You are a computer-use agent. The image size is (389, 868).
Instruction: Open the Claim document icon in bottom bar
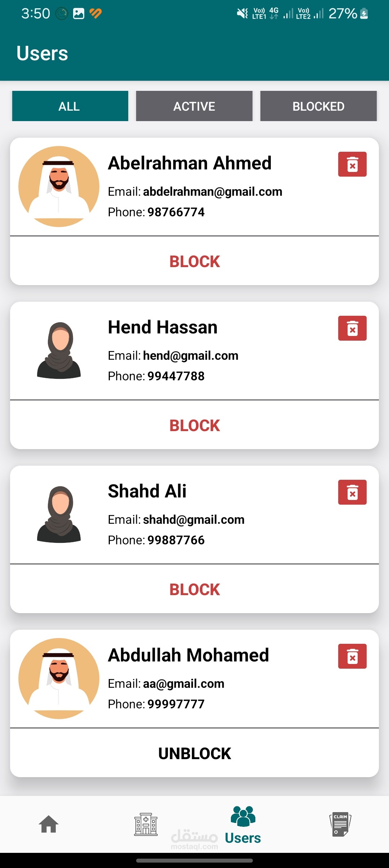pyautogui.click(x=340, y=824)
